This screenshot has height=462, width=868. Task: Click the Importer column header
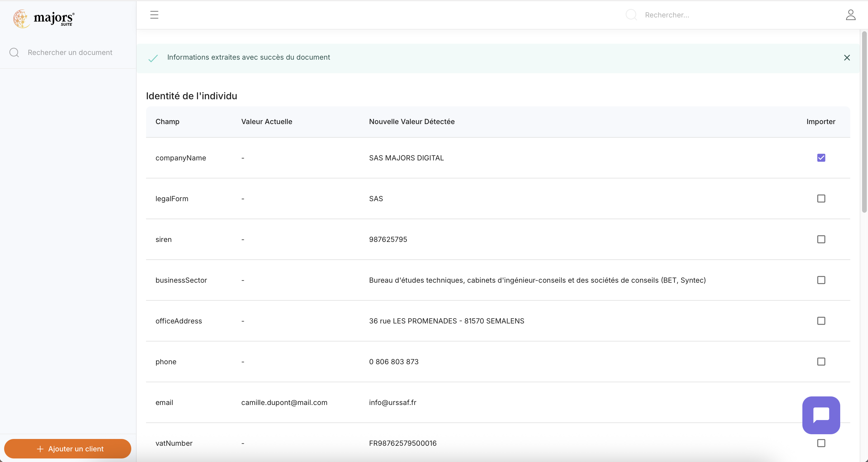point(820,122)
